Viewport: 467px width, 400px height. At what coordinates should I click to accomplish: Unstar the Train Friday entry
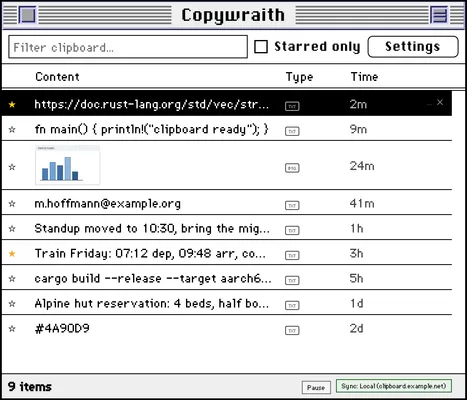[12, 254]
